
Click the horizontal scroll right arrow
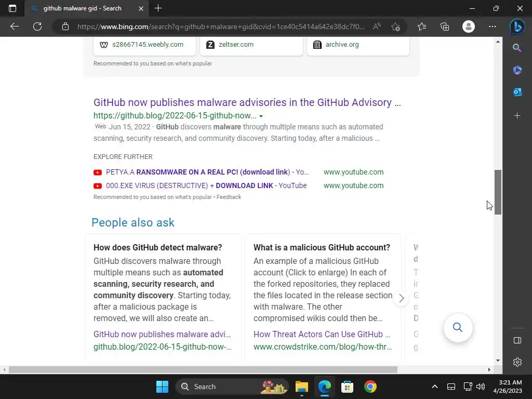pos(489,369)
